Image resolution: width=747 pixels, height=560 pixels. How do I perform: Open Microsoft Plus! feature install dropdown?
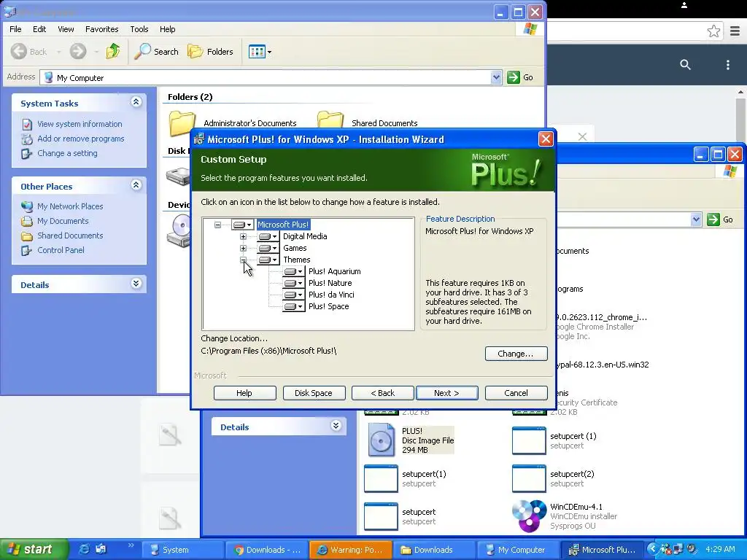(243, 225)
